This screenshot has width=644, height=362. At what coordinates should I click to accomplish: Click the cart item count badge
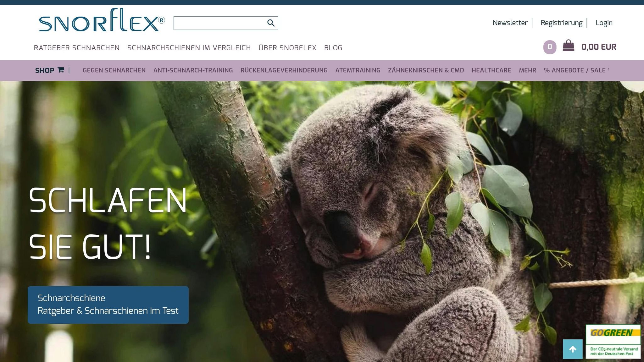pos(550,47)
